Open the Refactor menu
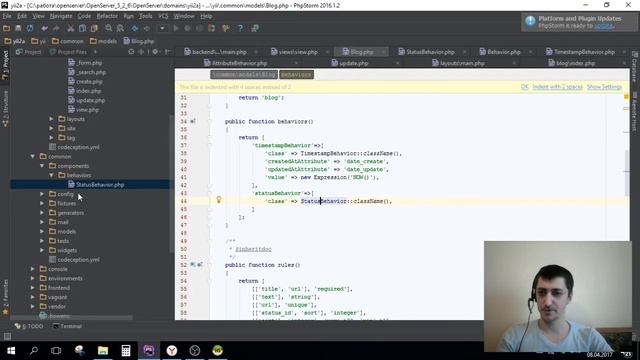 (x=107, y=16)
